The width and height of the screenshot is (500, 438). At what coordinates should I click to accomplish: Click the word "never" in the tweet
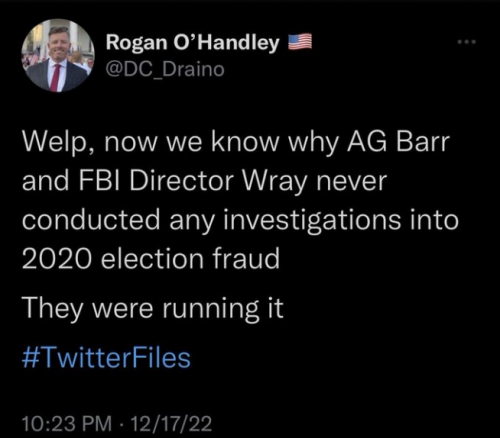pyautogui.click(x=352, y=182)
